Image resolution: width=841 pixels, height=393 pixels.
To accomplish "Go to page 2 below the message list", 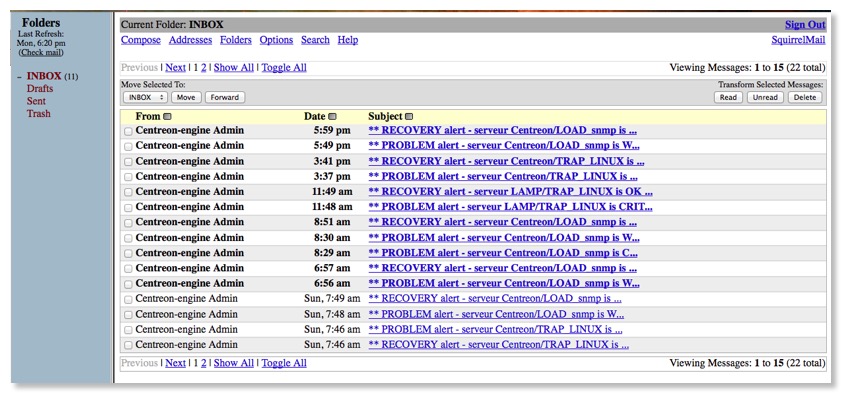I will (204, 363).
